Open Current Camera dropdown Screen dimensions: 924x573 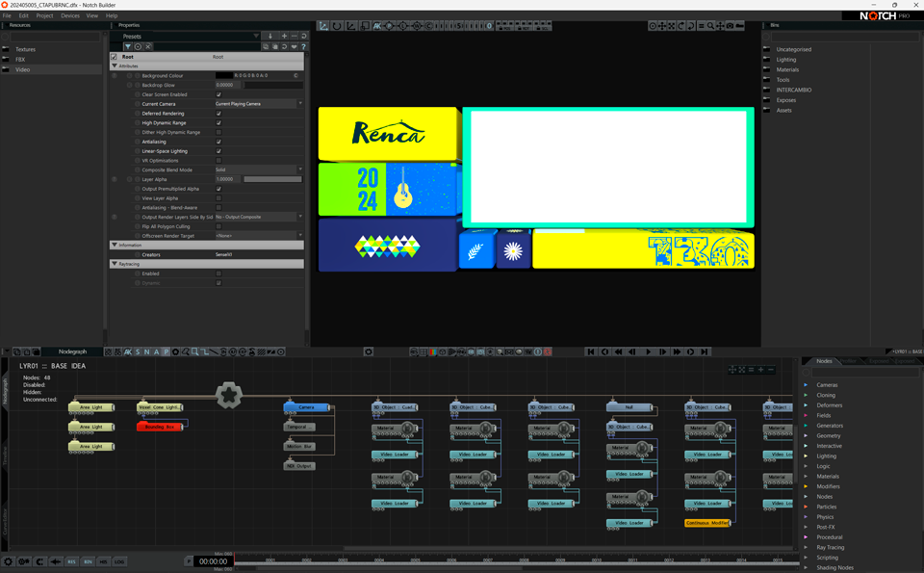[x=259, y=104]
